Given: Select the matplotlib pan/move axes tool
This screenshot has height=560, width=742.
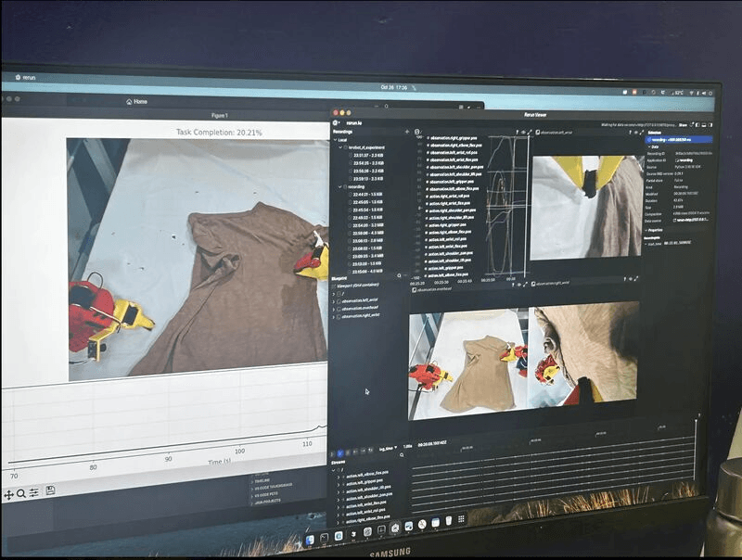Looking at the screenshot, I should click(x=8, y=495).
